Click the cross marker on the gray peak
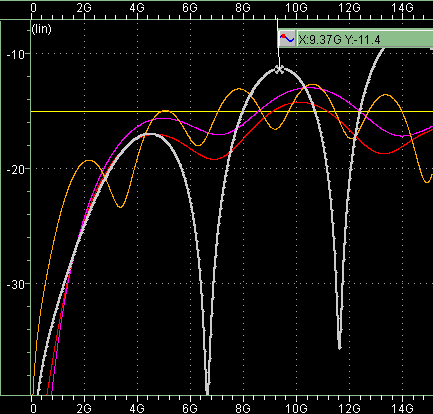Viewport: 433px width, 414px height. tap(279, 70)
